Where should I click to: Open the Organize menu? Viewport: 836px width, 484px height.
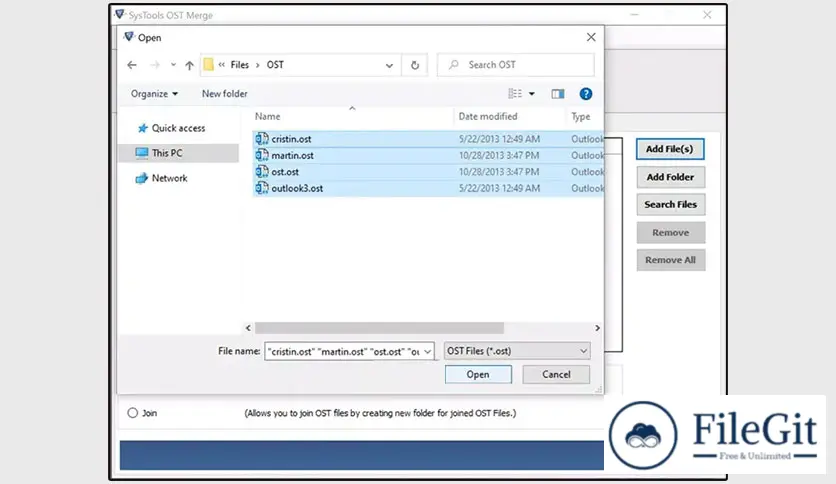pos(154,94)
